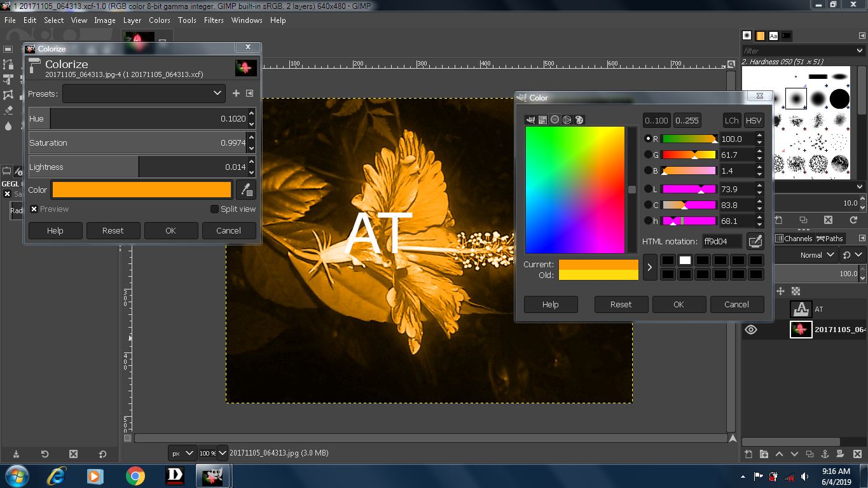Viewport: 868px width, 488px height.
Task: Open Internet Explorer from the taskbar
Action: [x=57, y=476]
